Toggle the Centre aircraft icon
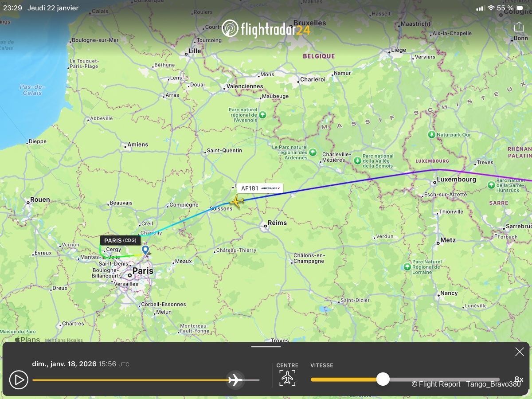532x399 pixels. pos(287,378)
